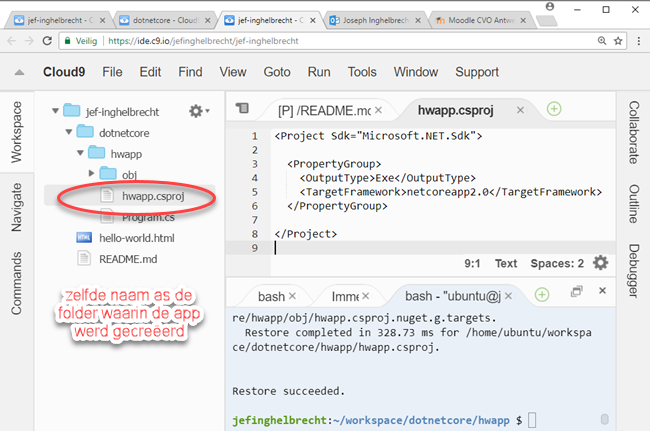Viewport: 650px width, 431px height.
Task: Click Spaces: 2 indentation setting
Action: (x=559, y=264)
